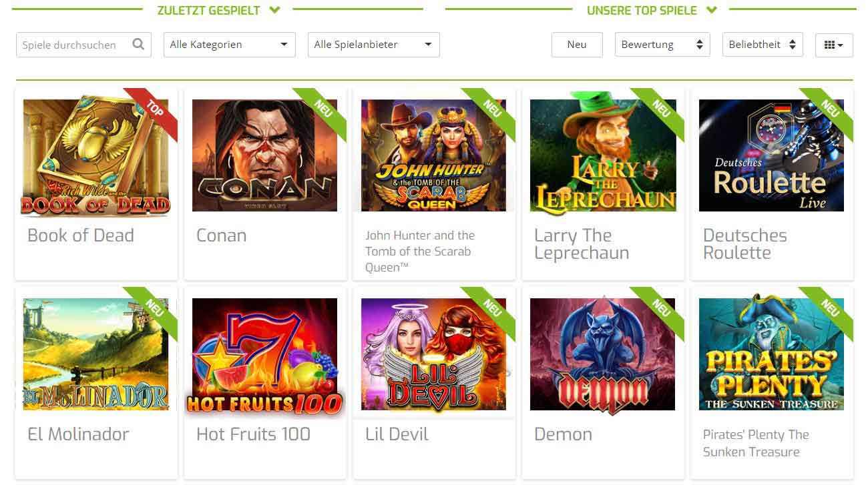Sort games using the Bewertung selector
868x485 pixels.
(x=662, y=45)
